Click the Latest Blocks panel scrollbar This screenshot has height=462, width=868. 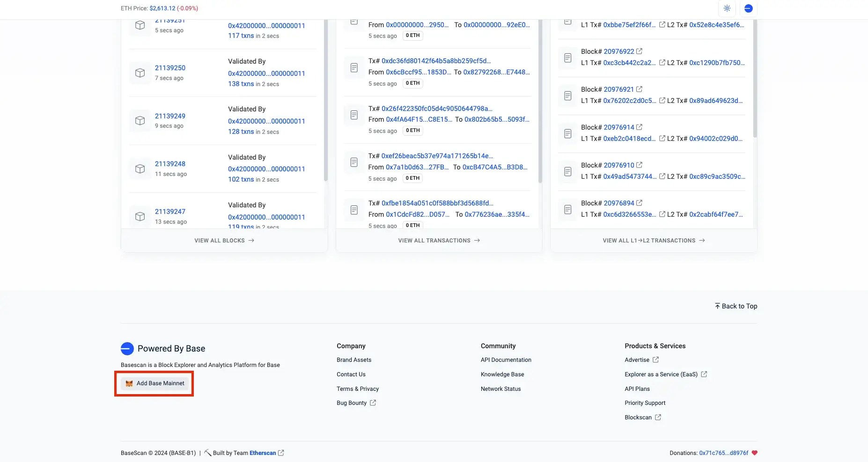[x=326, y=100]
